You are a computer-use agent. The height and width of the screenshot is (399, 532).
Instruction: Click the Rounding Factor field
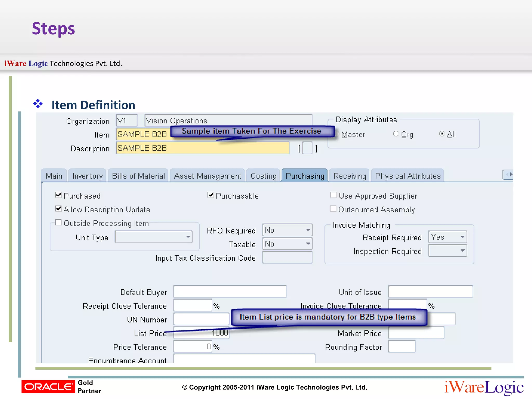tap(402, 347)
